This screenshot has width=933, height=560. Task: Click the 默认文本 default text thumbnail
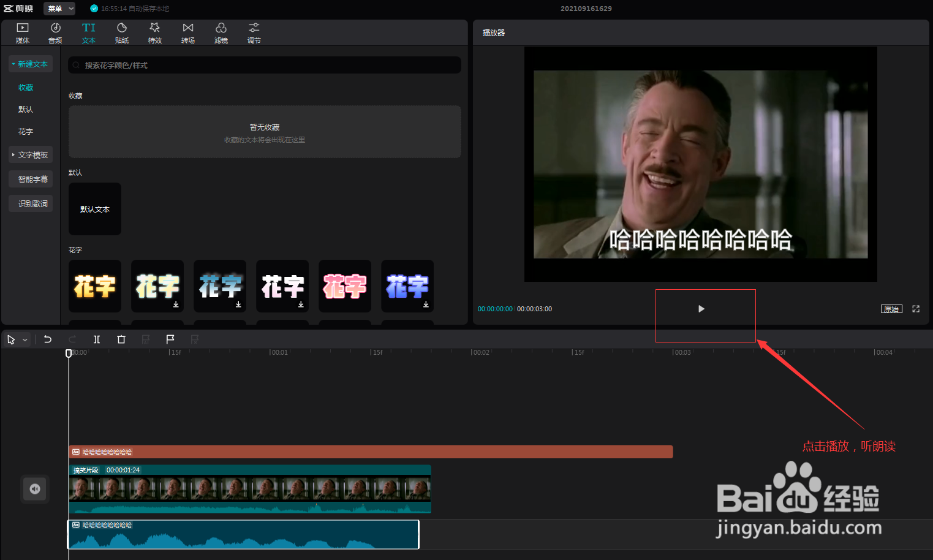coord(95,209)
